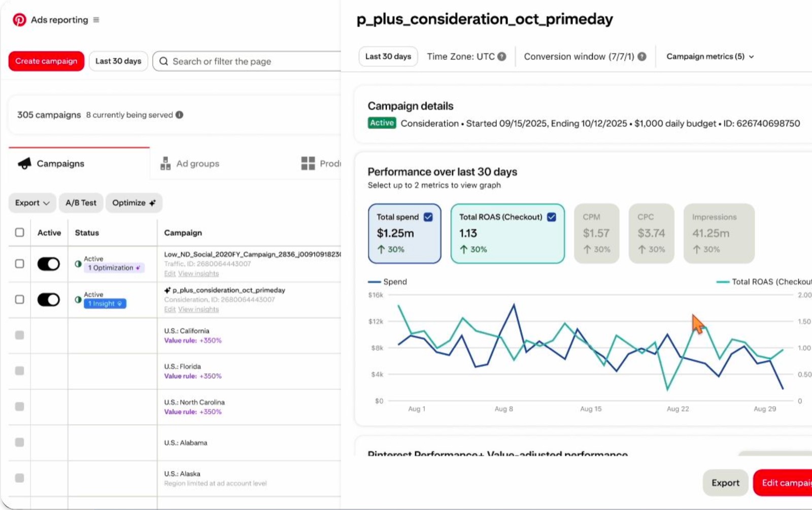This screenshot has height=510, width=812.
Task: Click the Export button at the panel bottom
Action: pyautogui.click(x=725, y=483)
